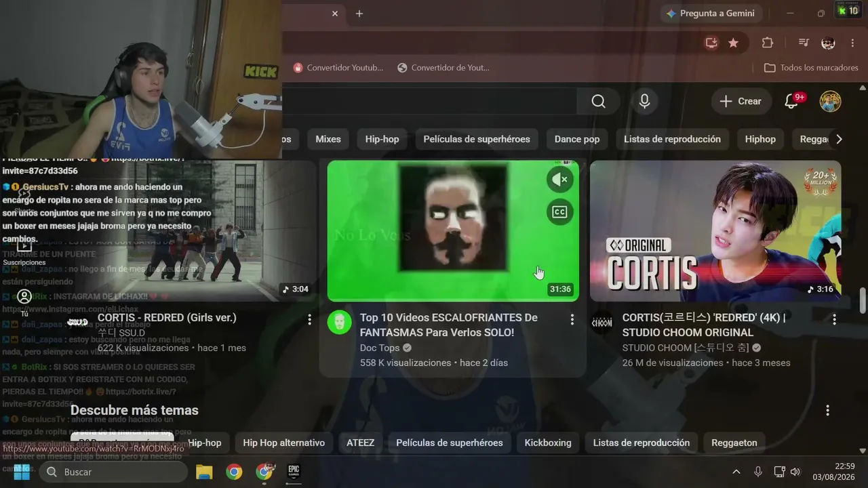Click the Pregunta a Gemini button
This screenshot has width=868, height=488.
pos(710,14)
